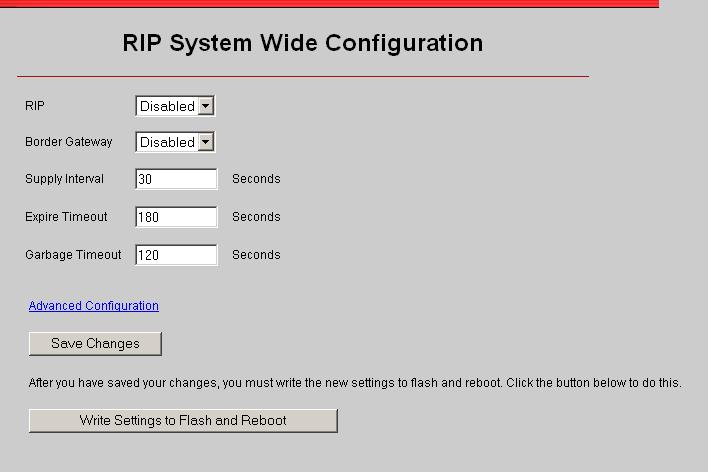The height and width of the screenshot is (472, 708).
Task: Click the Seconds unit beside Supply Interval
Action: click(256, 179)
